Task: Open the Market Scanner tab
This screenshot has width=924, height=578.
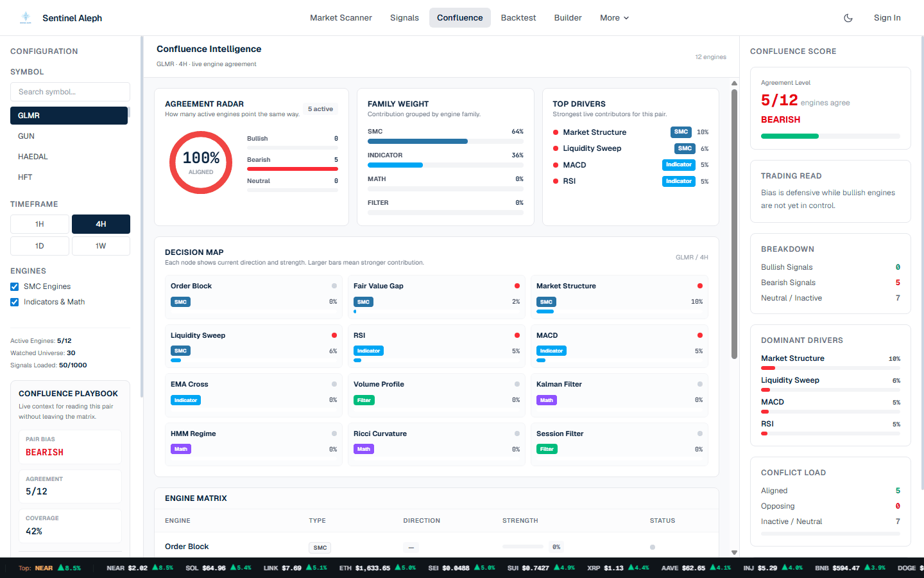Action: [341, 18]
